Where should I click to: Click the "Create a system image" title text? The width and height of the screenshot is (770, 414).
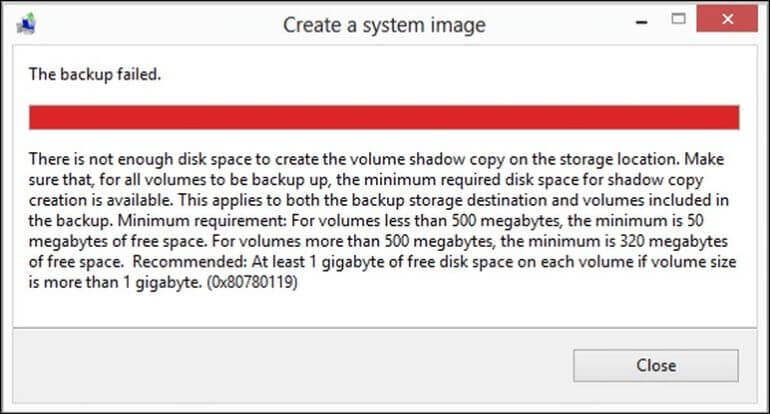tap(384, 24)
